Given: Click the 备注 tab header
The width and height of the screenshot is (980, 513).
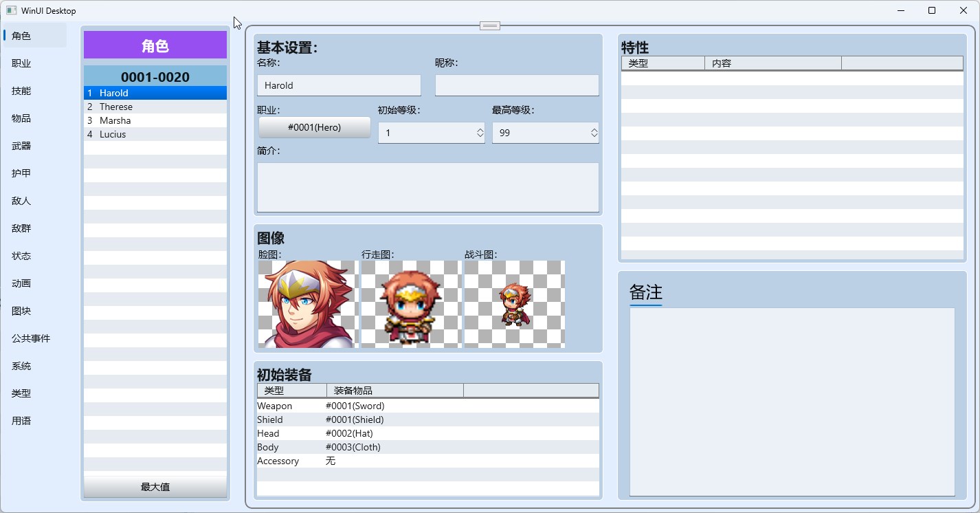Looking at the screenshot, I should (646, 292).
